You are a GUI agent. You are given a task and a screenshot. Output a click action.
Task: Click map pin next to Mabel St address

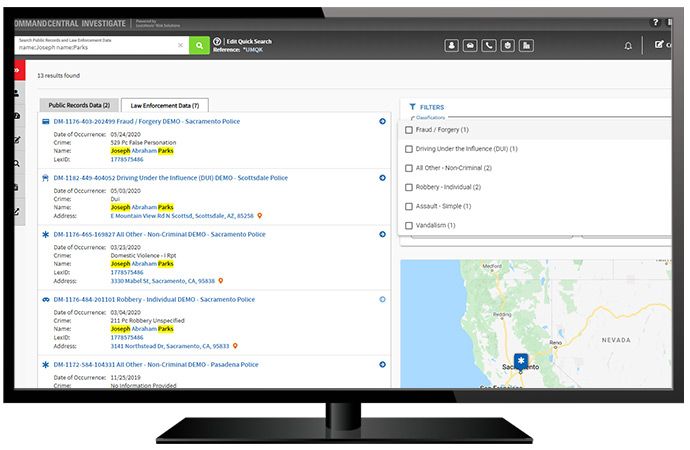click(221, 281)
